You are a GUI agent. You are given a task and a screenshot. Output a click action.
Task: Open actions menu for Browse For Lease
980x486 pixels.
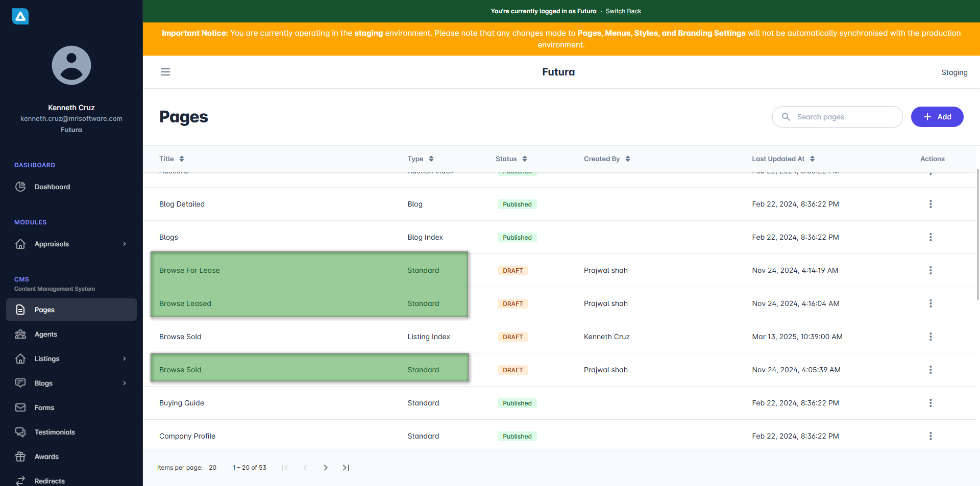[x=930, y=270]
